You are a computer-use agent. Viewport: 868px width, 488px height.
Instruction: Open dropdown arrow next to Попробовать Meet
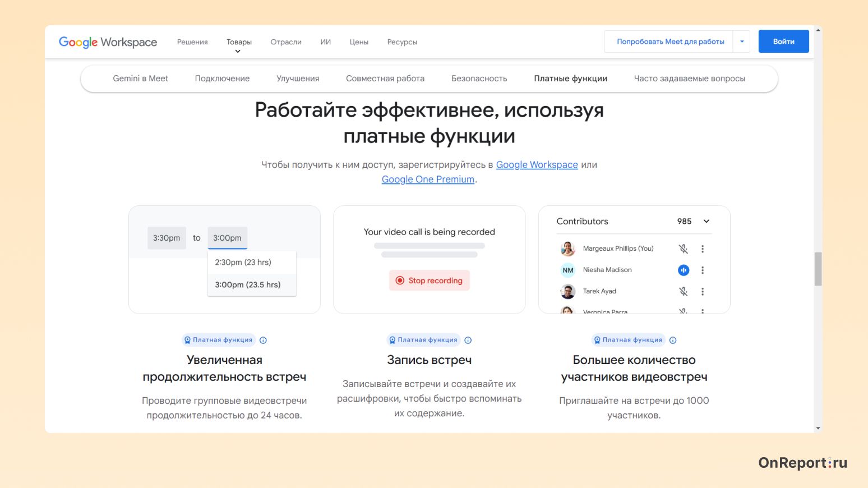coord(742,42)
